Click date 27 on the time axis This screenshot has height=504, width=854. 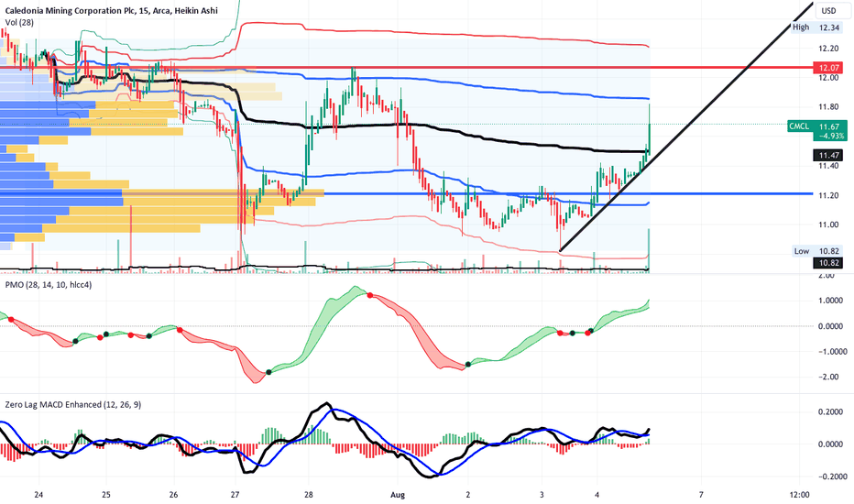[x=235, y=495]
